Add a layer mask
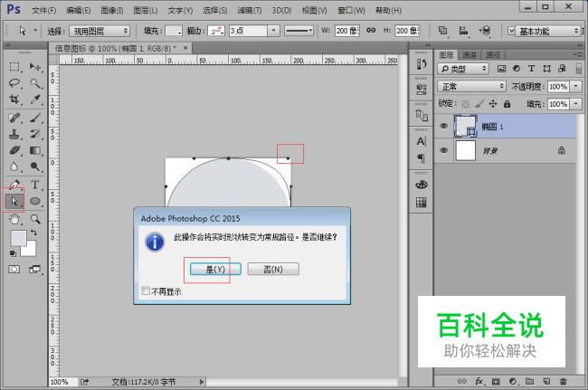Viewport: 588px width, 390px height. [x=496, y=381]
